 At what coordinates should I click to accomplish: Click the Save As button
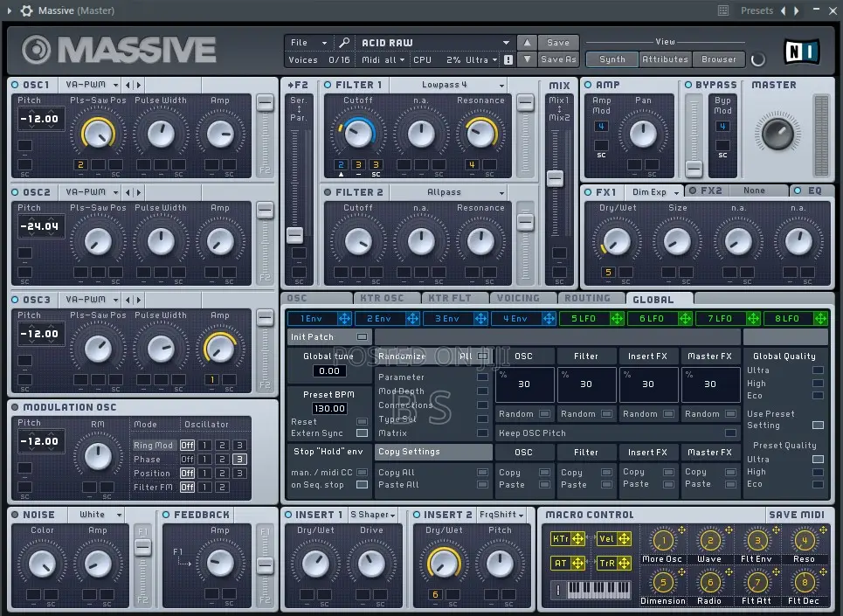(x=558, y=59)
